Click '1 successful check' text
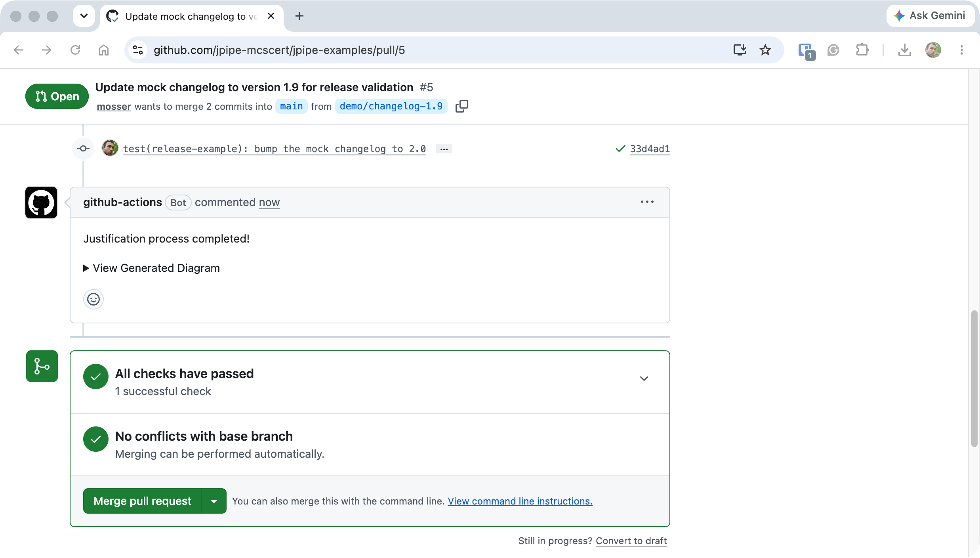 coord(163,391)
